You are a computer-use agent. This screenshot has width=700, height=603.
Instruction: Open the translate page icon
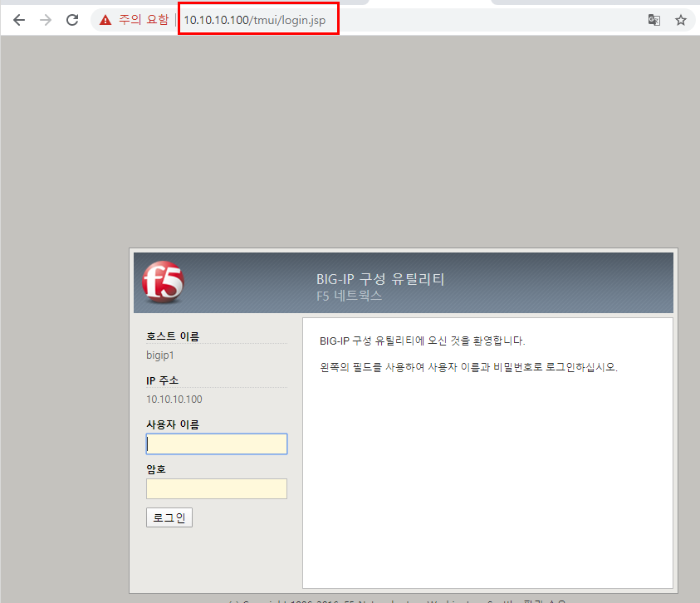coord(654,20)
